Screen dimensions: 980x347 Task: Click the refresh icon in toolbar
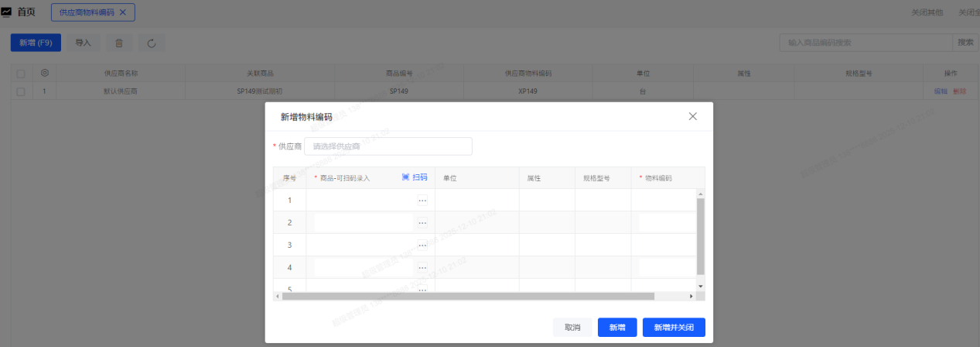coord(152,43)
